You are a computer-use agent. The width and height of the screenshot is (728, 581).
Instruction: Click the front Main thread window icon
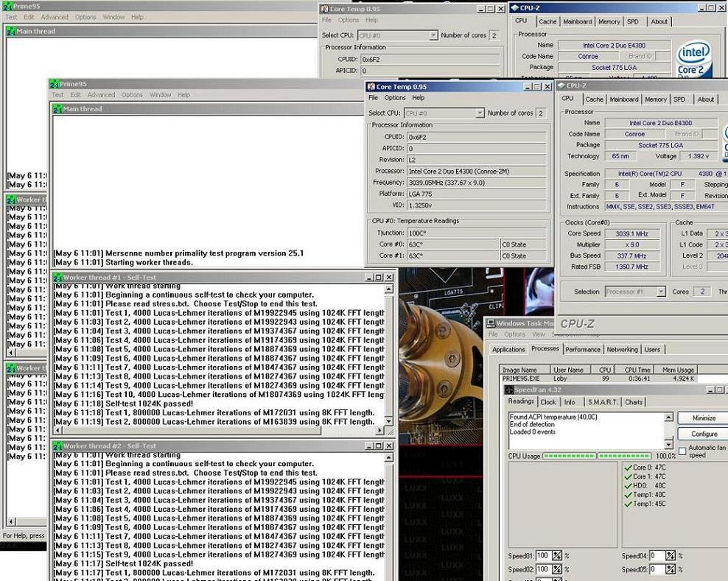57,109
